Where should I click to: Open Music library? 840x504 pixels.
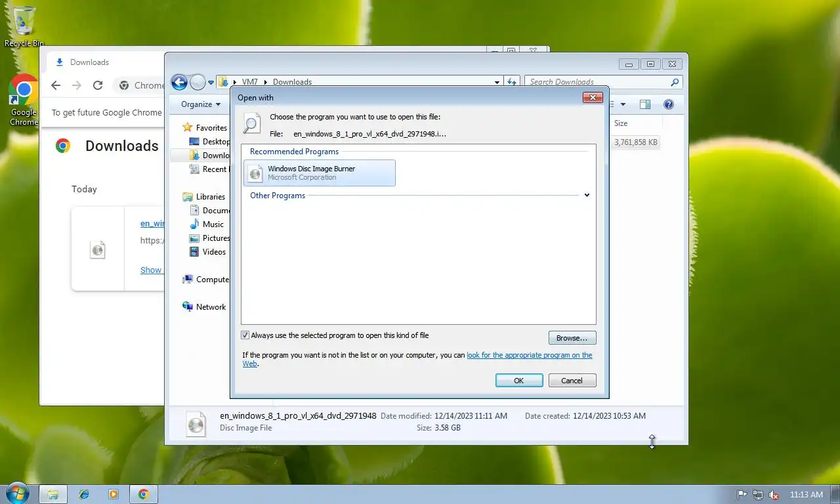click(207, 224)
